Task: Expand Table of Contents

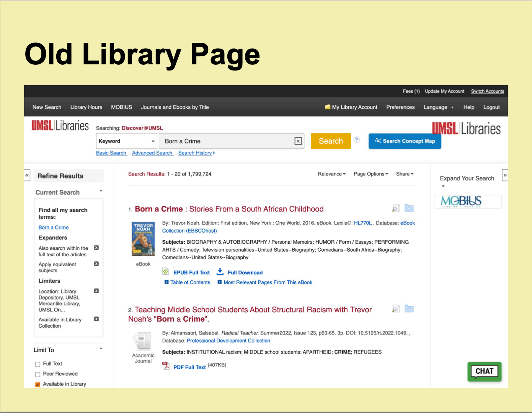Action: tap(187, 282)
